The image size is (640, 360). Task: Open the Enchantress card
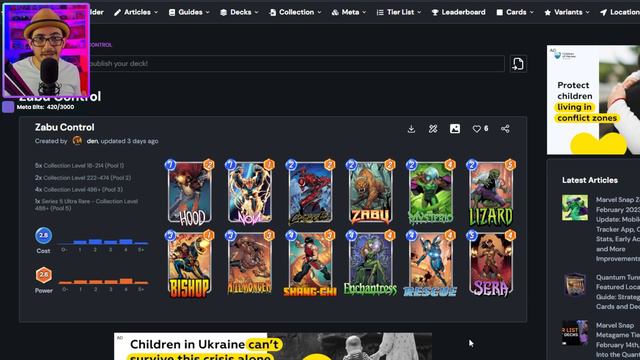pyautogui.click(x=370, y=264)
